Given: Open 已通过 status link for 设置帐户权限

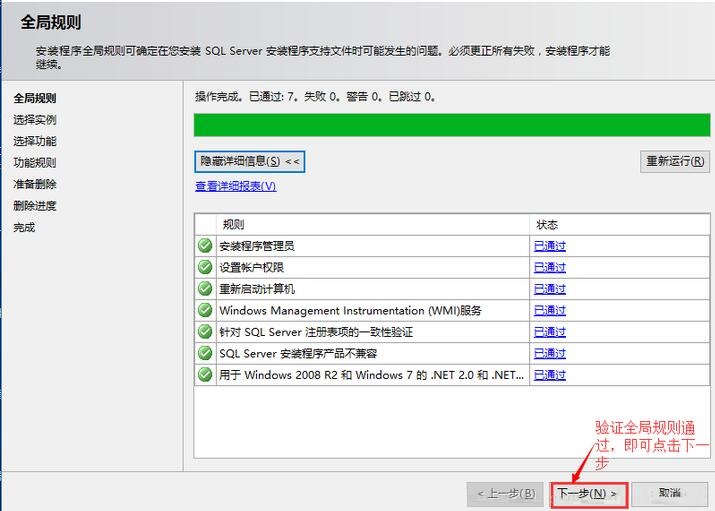Looking at the screenshot, I should (x=549, y=268).
